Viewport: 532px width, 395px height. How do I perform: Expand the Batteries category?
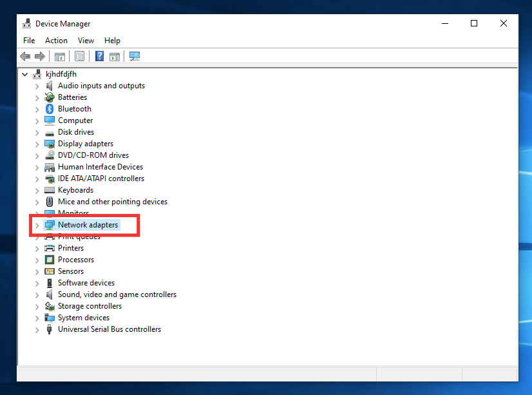click(37, 98)
